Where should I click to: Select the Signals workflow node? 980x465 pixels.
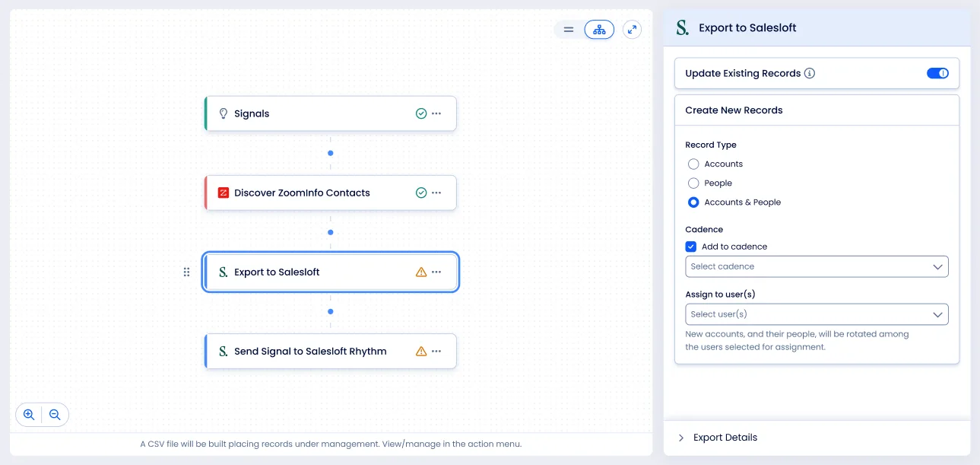click(x=331, y=113)
